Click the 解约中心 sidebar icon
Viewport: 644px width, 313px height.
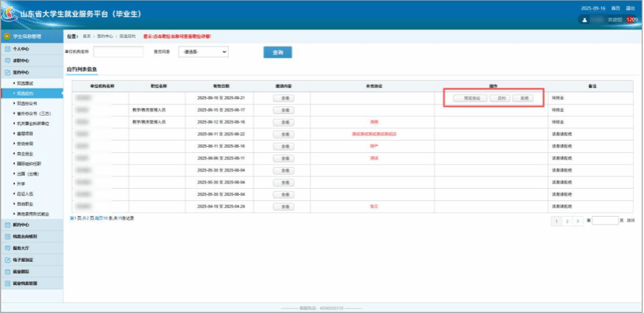[x=7, y=224]
